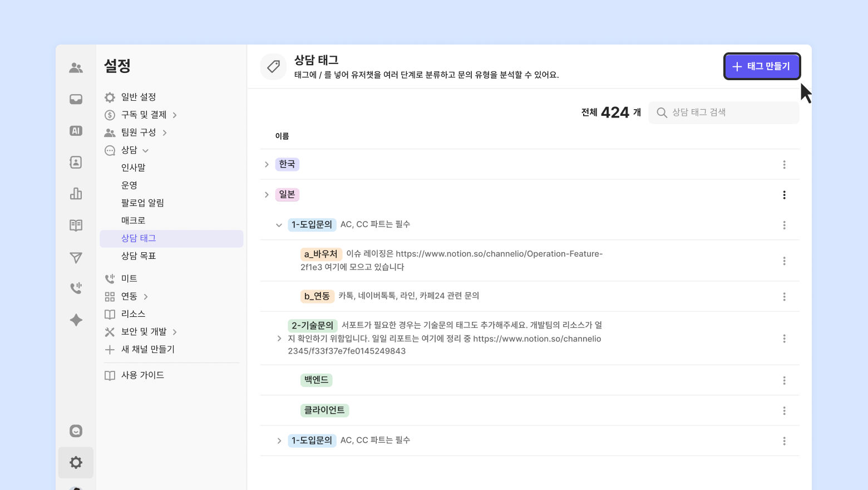Open the documents book icon in rail
Screen dimensions: 868x490
76,225
